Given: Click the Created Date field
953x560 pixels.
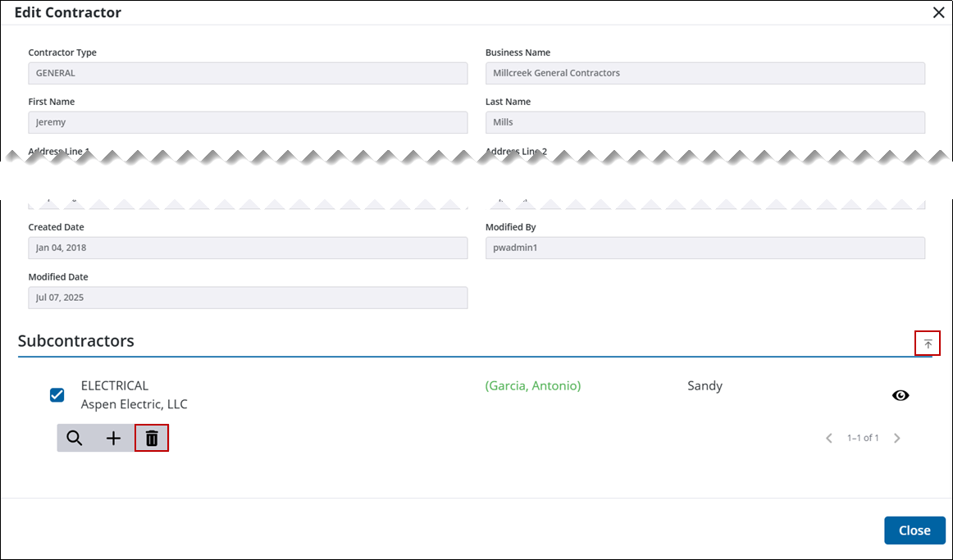Looking at the screenshot, I should point(248,248).
